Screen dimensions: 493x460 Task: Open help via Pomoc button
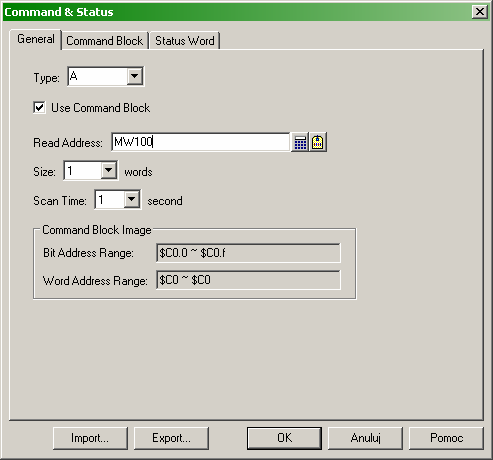pyautogui.click(x=446, y=438)
